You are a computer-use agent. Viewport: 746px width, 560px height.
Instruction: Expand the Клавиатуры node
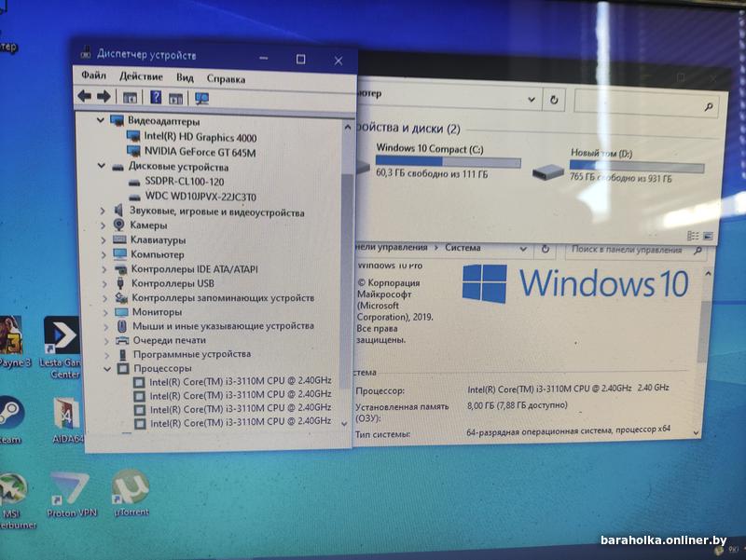tap(104, 240)
